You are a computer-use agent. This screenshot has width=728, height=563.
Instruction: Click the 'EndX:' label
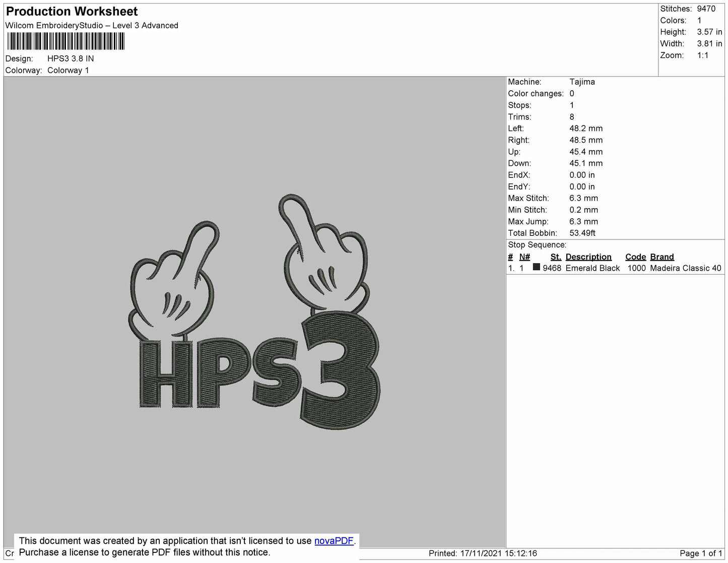518,175
